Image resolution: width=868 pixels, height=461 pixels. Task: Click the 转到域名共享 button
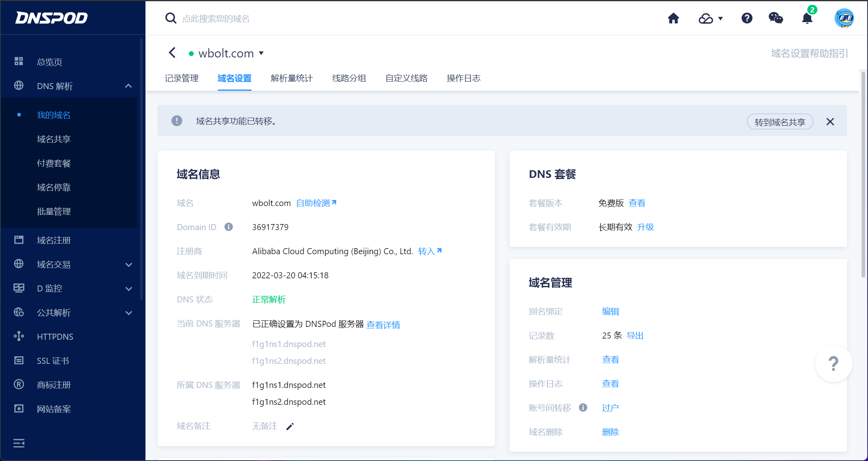point(780,121)
